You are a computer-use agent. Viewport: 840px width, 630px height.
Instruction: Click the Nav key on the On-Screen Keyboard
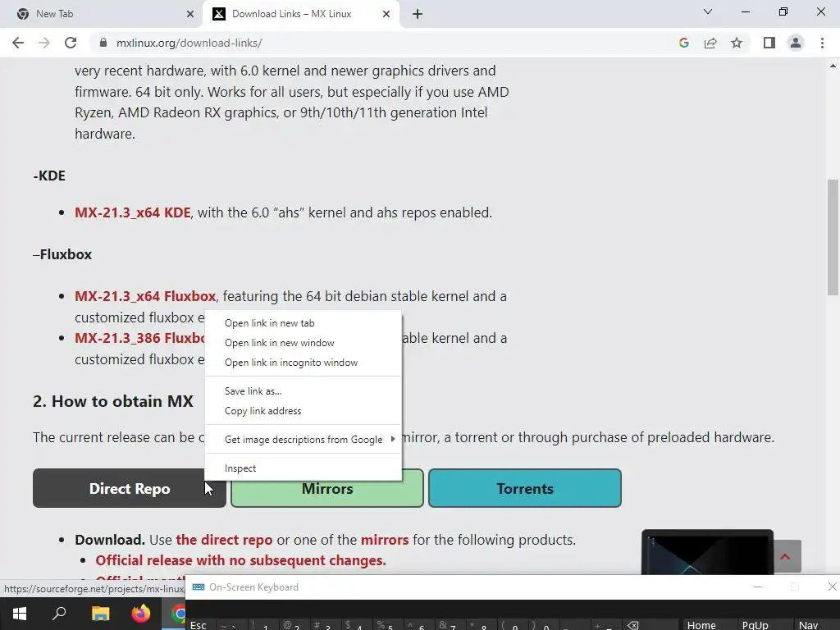coord(808,624)
